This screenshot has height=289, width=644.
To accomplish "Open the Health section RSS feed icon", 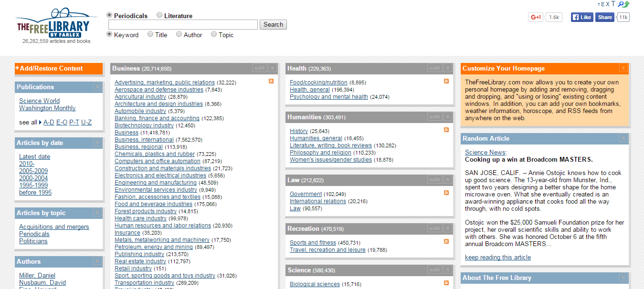I will click(446, 82).
